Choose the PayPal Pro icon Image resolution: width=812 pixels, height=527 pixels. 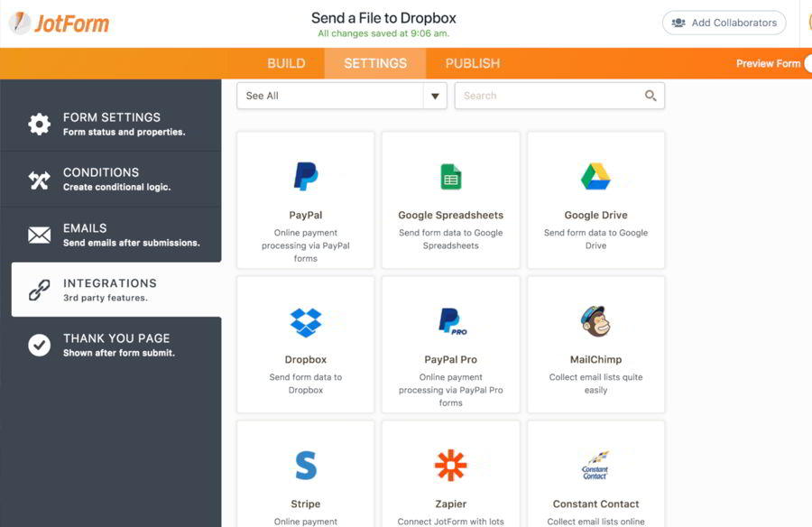(450, 321)
